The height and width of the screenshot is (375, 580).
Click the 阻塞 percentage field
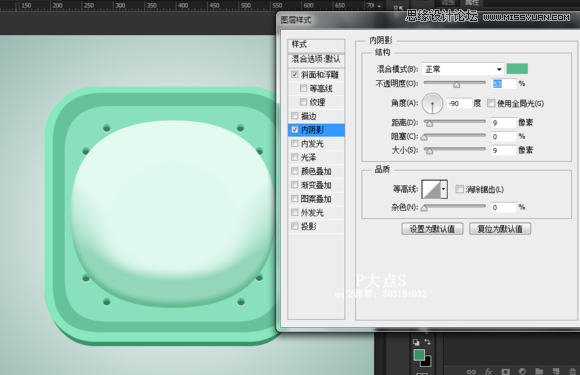[x=503, y=136]
